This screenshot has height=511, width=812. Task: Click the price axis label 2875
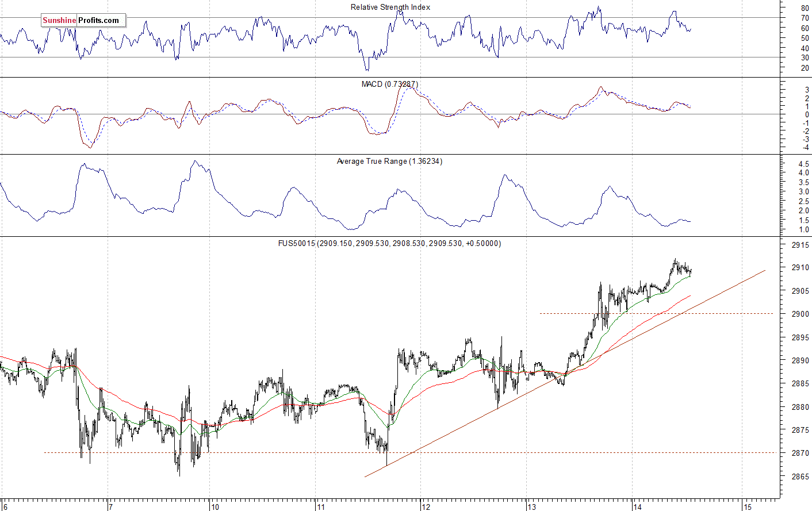[800, 431]
